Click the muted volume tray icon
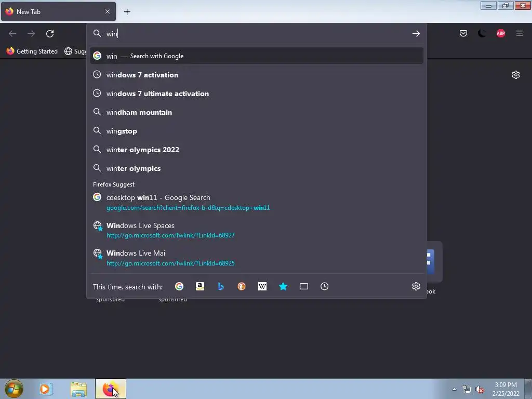The image size is (532, 399). pyautogui.click(x=480, y=390)
